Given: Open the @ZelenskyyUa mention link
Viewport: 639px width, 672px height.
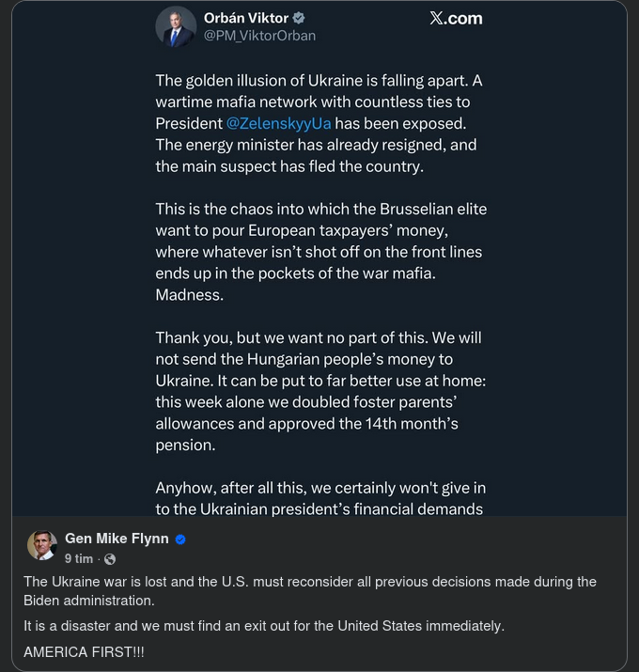Looking at the screenshot, I should tap(279, 123).
